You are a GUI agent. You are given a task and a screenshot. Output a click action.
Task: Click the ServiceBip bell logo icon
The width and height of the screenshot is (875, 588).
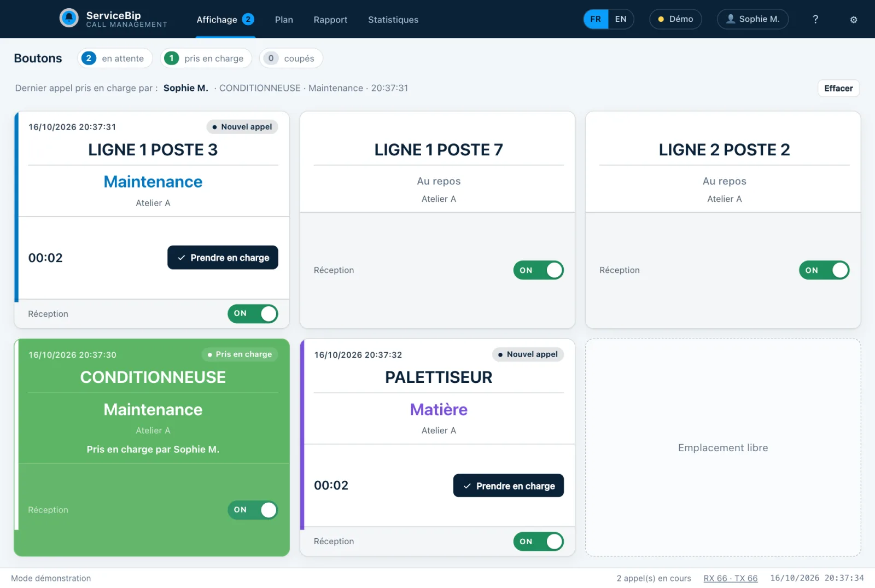pyautogui.click(x=69, y=18)
